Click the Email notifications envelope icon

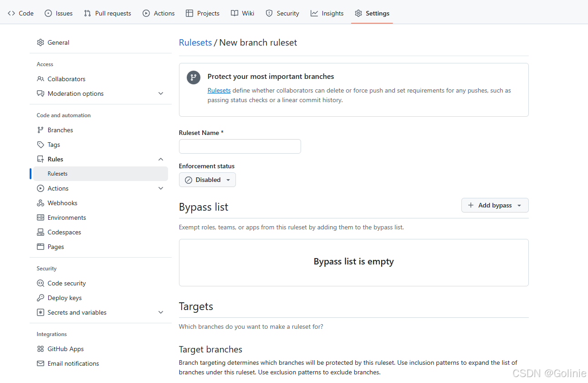pyautogui.click(x=41, y=363)
